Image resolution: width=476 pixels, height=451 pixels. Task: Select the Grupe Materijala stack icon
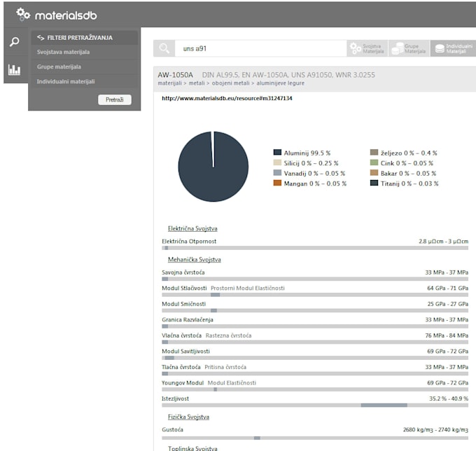click(398, 48)
